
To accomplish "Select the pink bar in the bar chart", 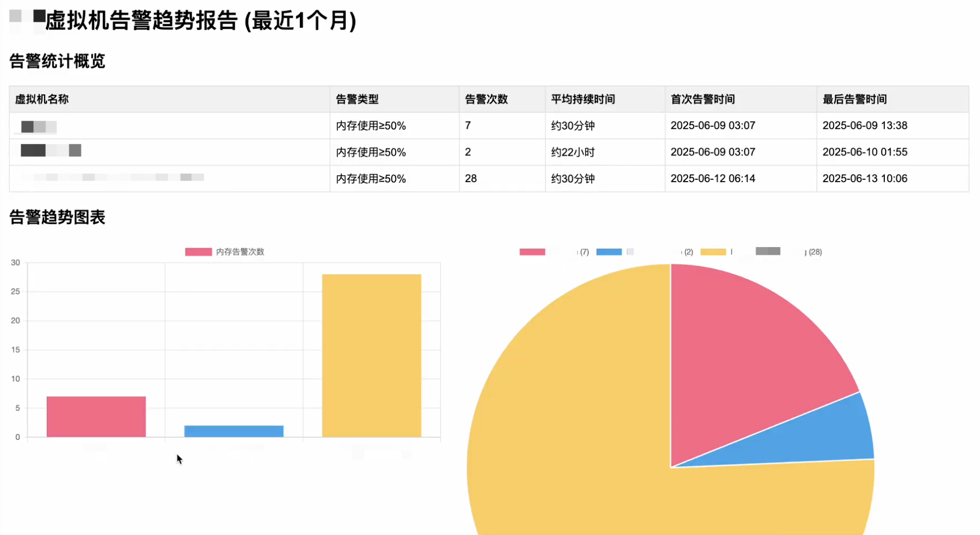I will tap(96, 417).
